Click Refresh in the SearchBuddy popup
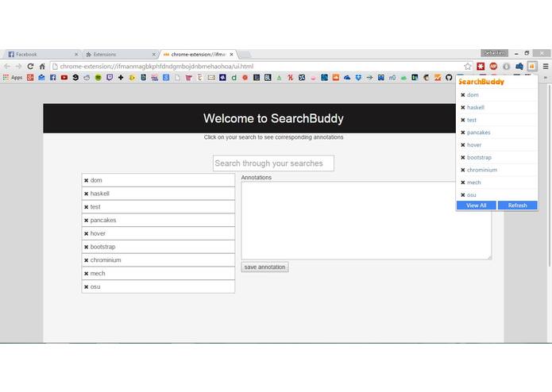This screenshot has width=552, height=392. 518,206
